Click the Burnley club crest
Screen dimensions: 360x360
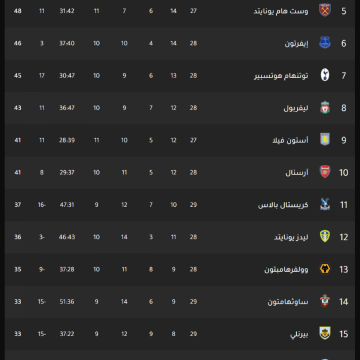pyautogui.click(x=325, y=334)
